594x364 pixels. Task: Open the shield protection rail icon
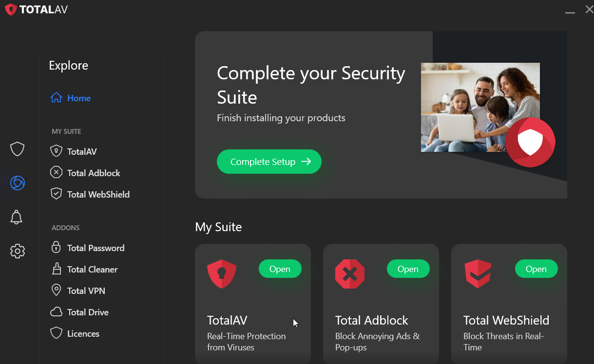(18, 149)
